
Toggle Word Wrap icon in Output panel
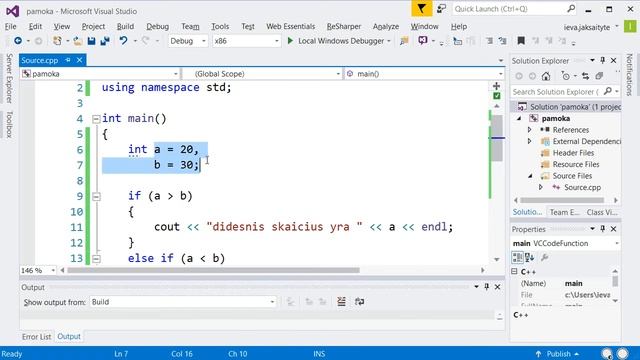pos(359,302)
